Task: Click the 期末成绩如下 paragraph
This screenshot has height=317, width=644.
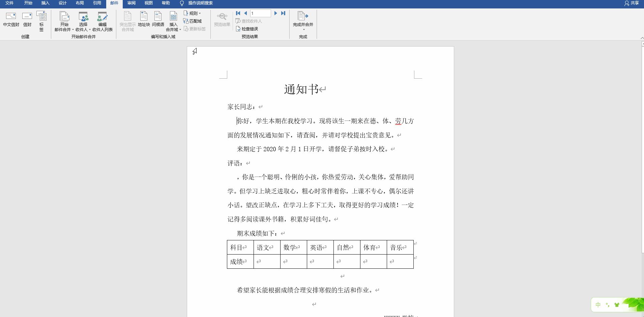Action: click(258, 234)
